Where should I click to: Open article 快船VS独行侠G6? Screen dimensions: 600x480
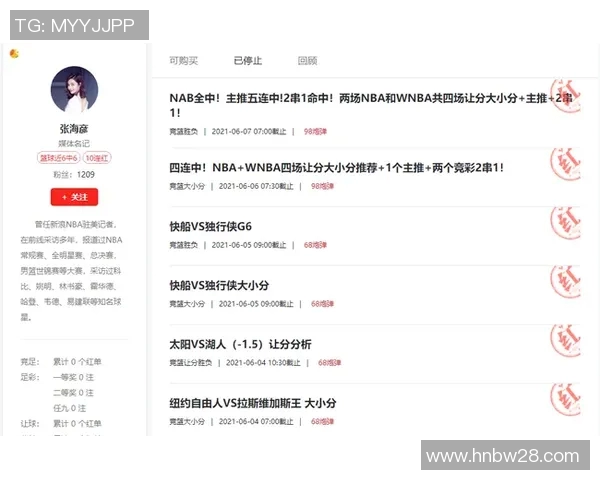210,226
